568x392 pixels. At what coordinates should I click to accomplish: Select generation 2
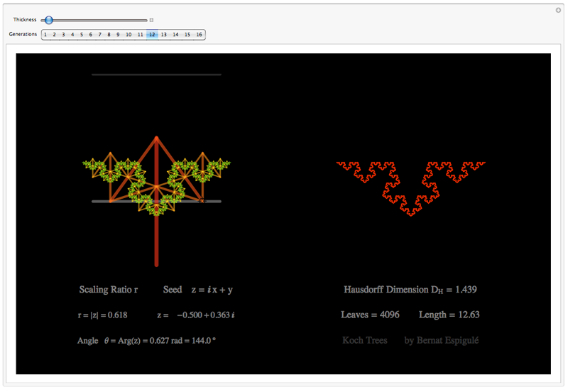tap(55, 34)
